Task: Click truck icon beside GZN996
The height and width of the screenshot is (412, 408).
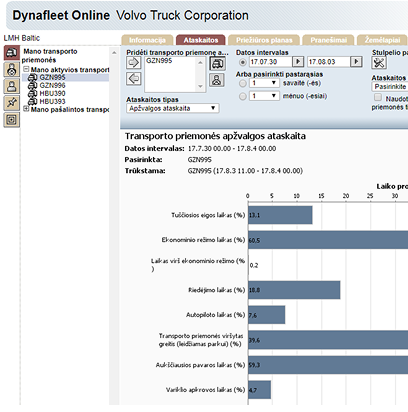Action: pos(32,85)
